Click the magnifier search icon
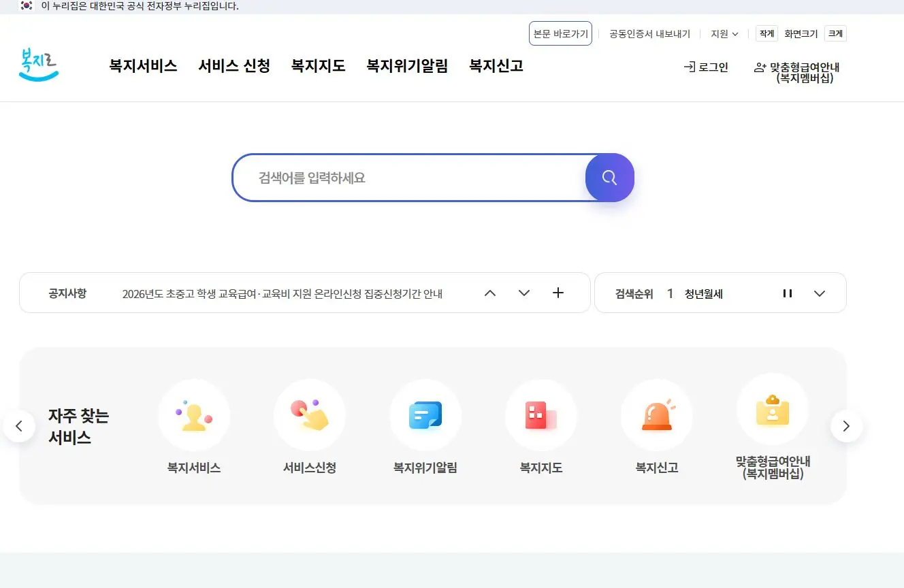 pos(609,178)
